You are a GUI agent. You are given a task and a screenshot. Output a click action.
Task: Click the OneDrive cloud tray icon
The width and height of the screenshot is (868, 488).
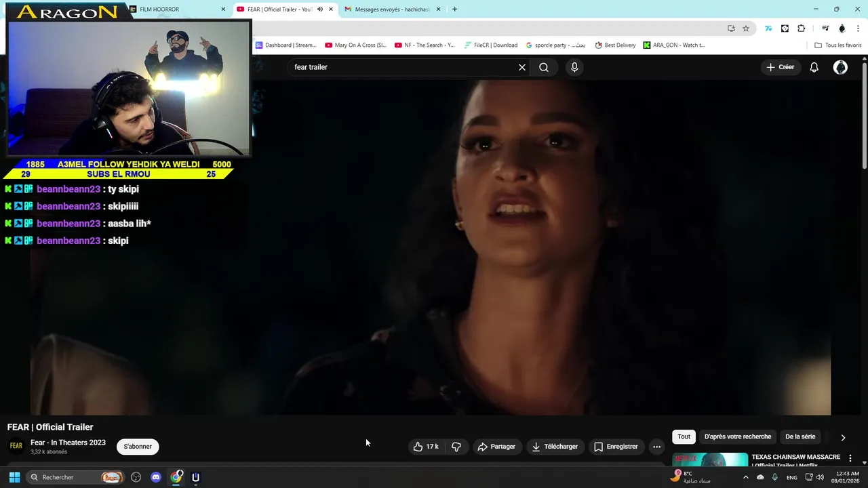pos(760,477)
